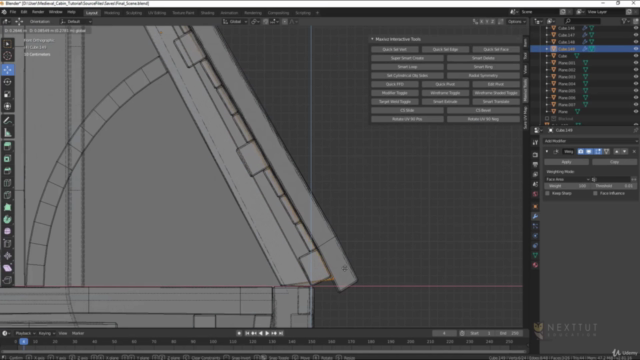Open the Render menu
Image resolution: width=640 pixels, height=360 pixels.
point(38,12)
